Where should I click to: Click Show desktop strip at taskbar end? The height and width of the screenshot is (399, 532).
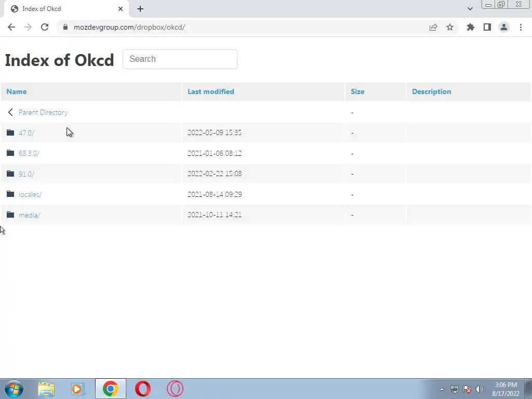(528, 389)
